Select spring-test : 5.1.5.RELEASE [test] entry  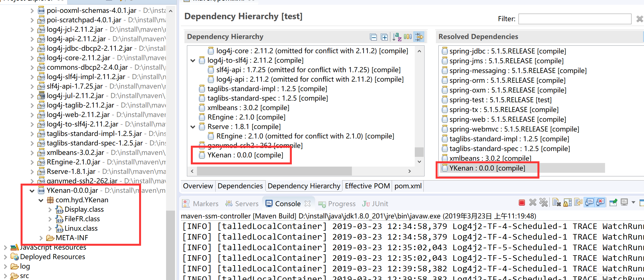coord(500,100)
